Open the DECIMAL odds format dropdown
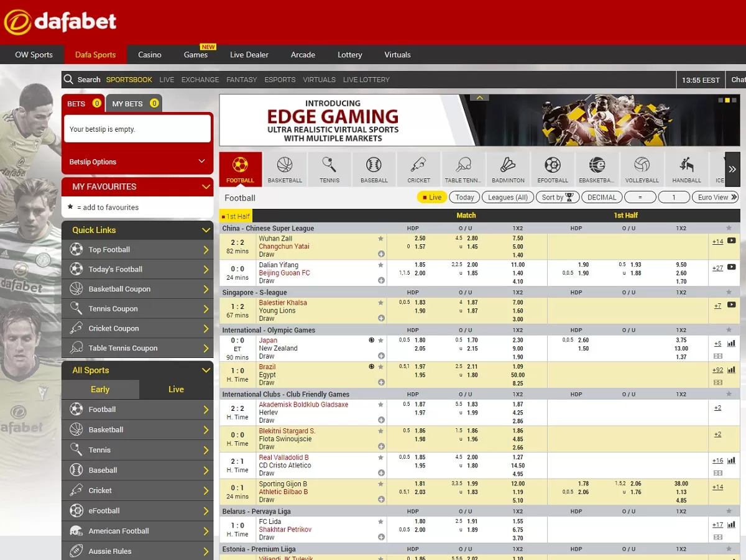Screen dimensions: 746x560 tap(602, 197)
